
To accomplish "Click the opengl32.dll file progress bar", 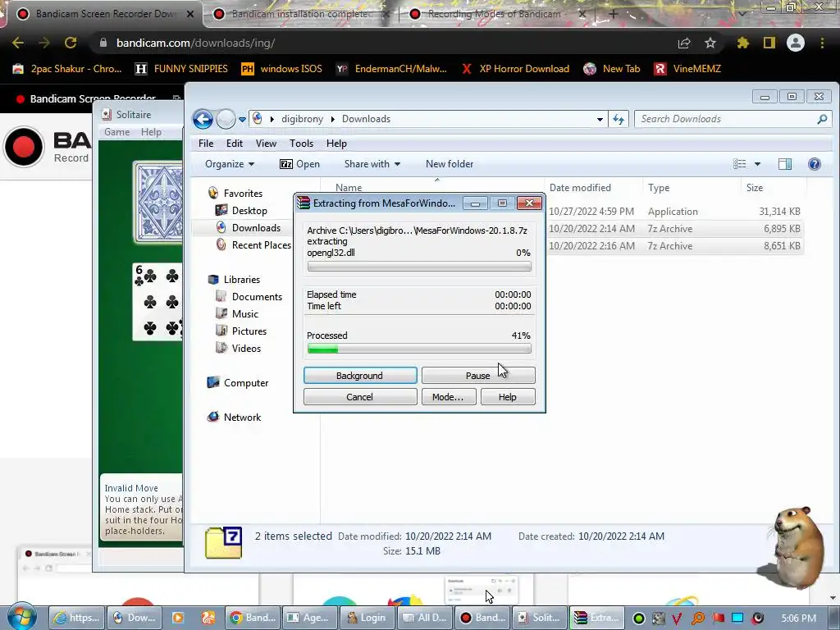I will coord(419,267).
